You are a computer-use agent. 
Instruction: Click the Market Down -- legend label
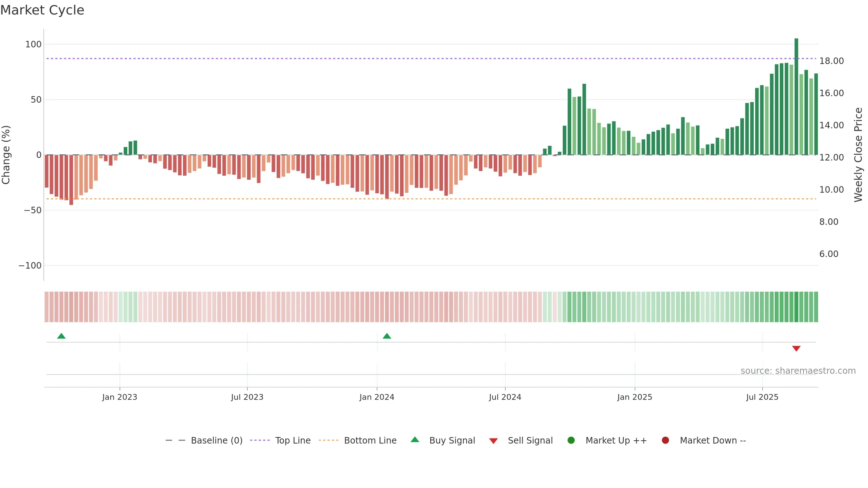pyautogui.click(x=713, y=441)
